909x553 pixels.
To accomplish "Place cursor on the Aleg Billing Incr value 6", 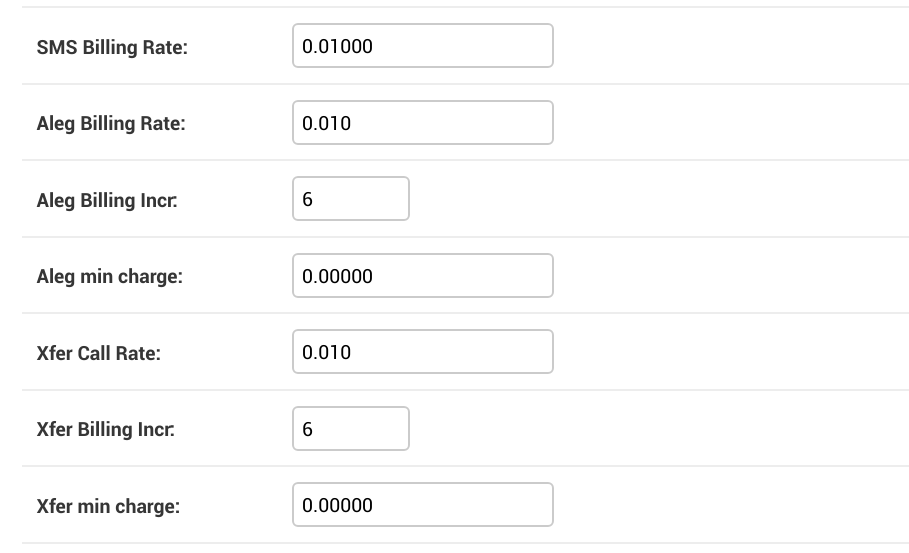I will coord(307,199).
